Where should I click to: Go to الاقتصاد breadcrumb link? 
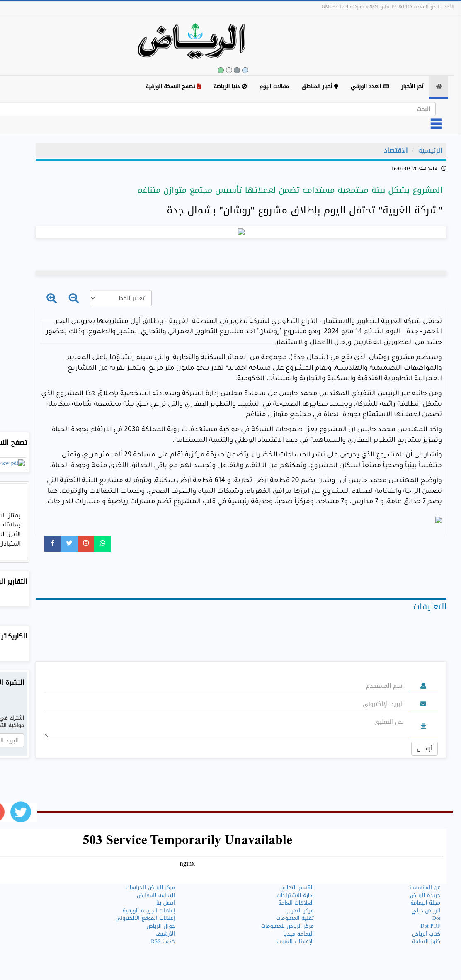[x=395, y=150]
